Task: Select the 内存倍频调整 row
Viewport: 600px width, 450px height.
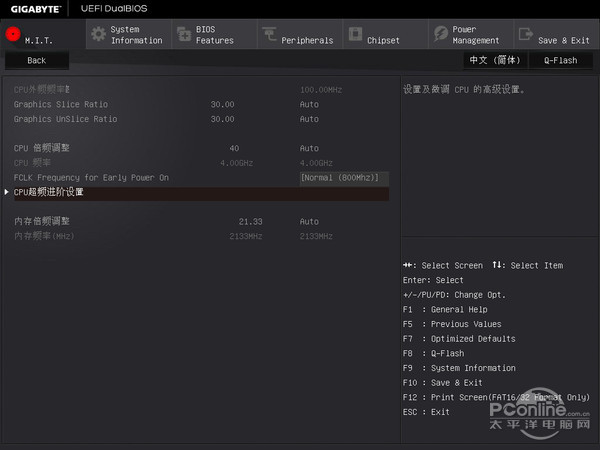Action: click(201, 222)
